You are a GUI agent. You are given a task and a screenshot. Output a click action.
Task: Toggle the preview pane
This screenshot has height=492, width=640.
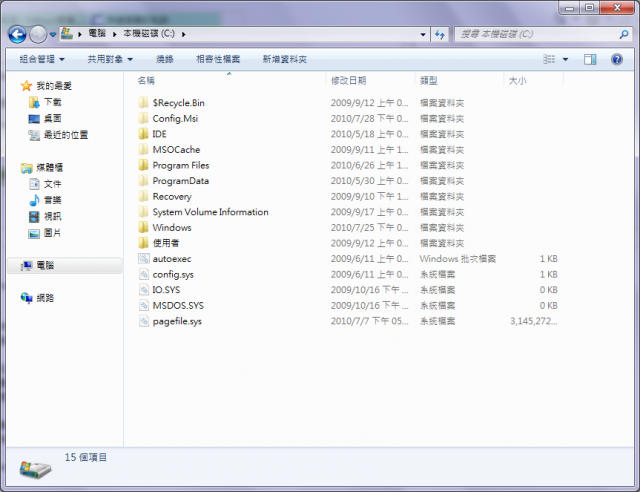coord(590,60)
